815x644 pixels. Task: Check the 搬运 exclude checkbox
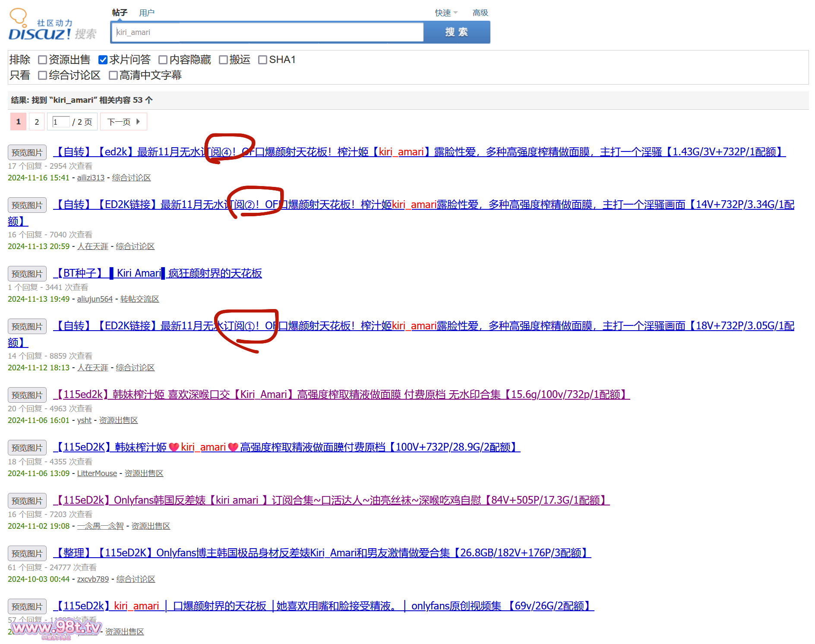(223, 60)
